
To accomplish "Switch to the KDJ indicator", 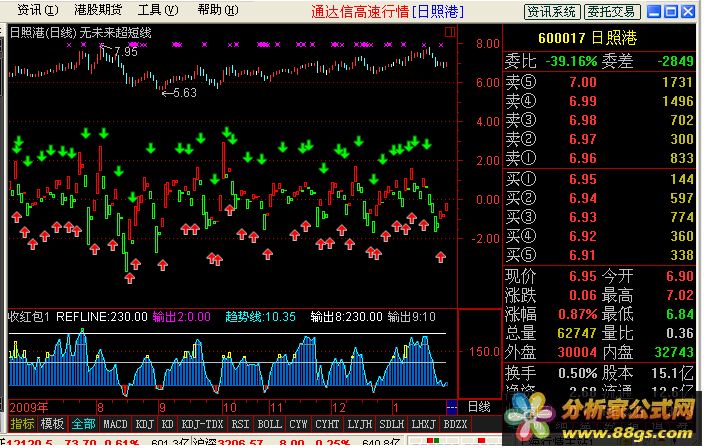I will click(145, 424).
